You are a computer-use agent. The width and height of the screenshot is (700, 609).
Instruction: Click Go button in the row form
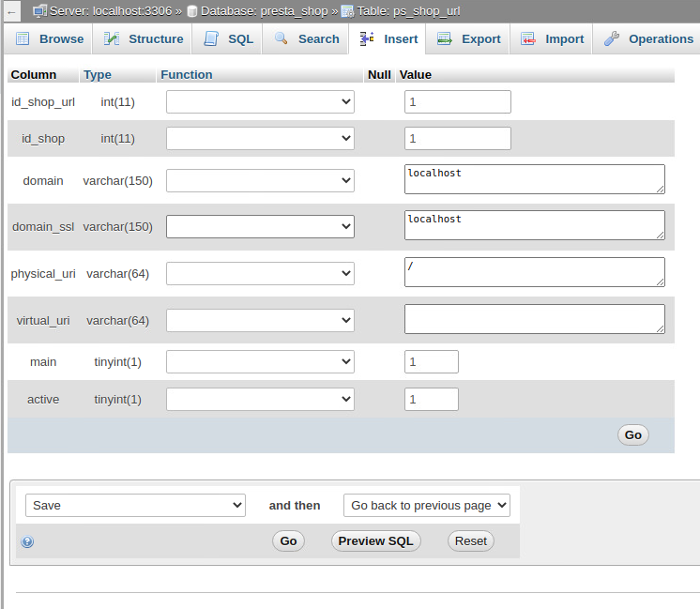633,434
